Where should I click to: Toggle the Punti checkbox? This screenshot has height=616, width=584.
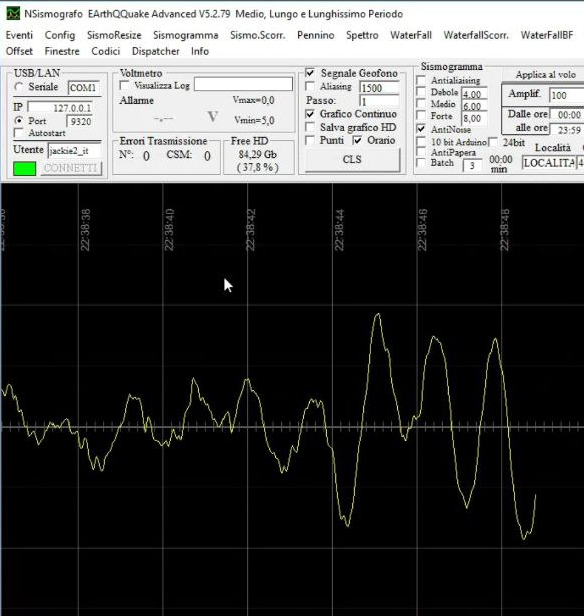(310, 140)
